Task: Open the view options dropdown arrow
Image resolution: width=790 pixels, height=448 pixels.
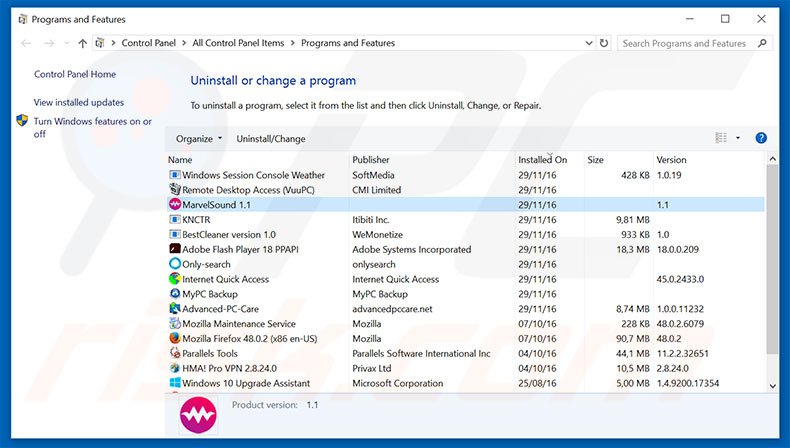Action: [738, 138]
